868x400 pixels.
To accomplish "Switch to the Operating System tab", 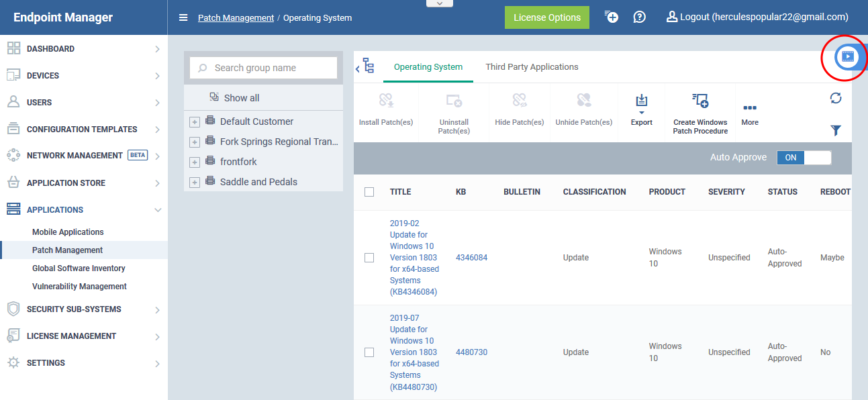I will point(428,67).
